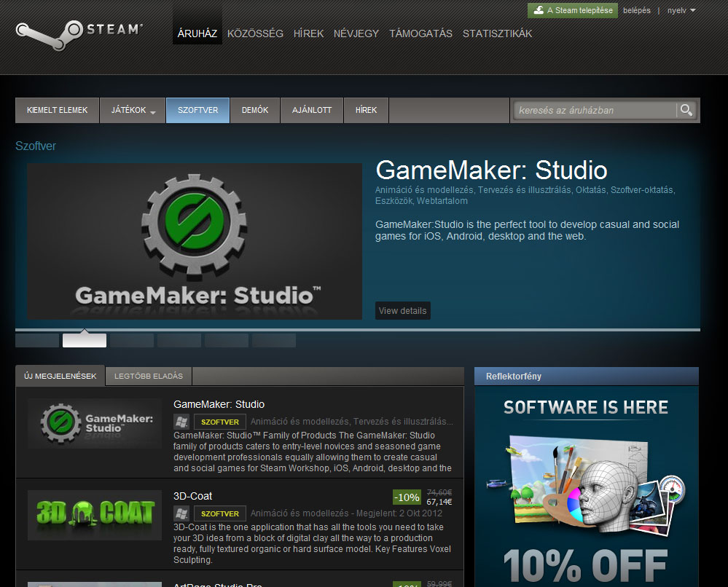Select the Szoftver store tab
The height and width of the screenshot is (587, 728).
(197, 111)
